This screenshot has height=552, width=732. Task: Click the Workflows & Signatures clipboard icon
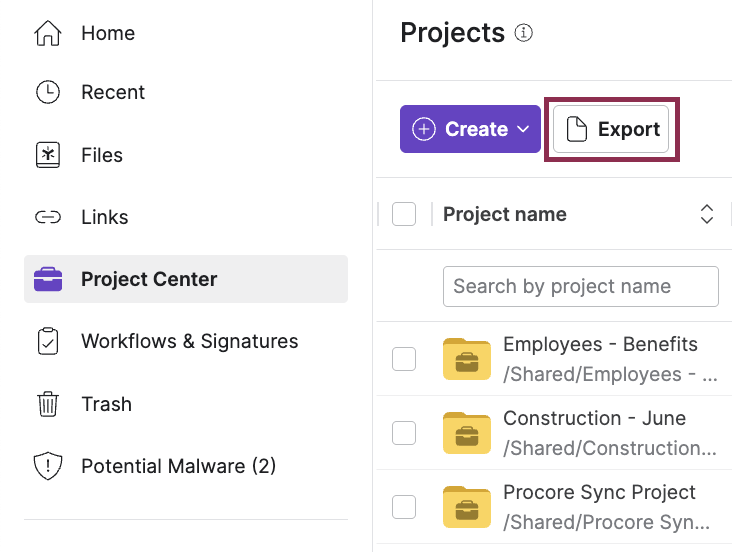tap(48, 341)
